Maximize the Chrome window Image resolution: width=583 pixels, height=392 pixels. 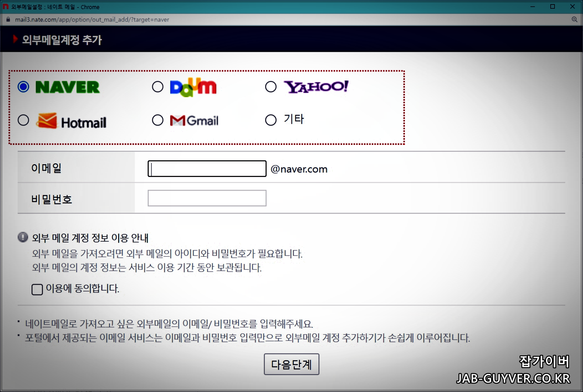(553, 6)
